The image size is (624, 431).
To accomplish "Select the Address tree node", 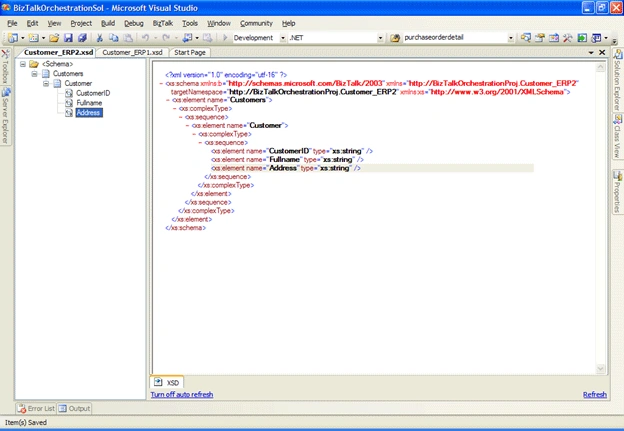I will pyautogui.click(x=88, y=113).
